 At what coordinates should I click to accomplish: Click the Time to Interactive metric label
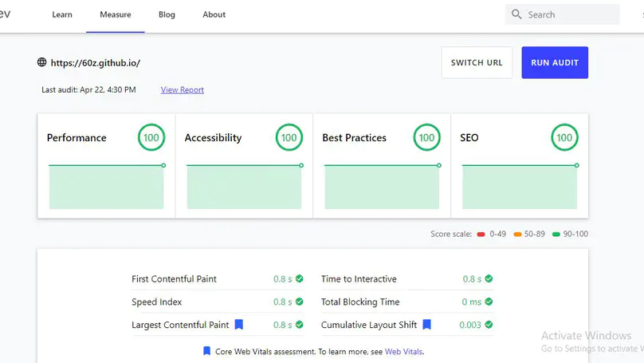coord(359,278)
